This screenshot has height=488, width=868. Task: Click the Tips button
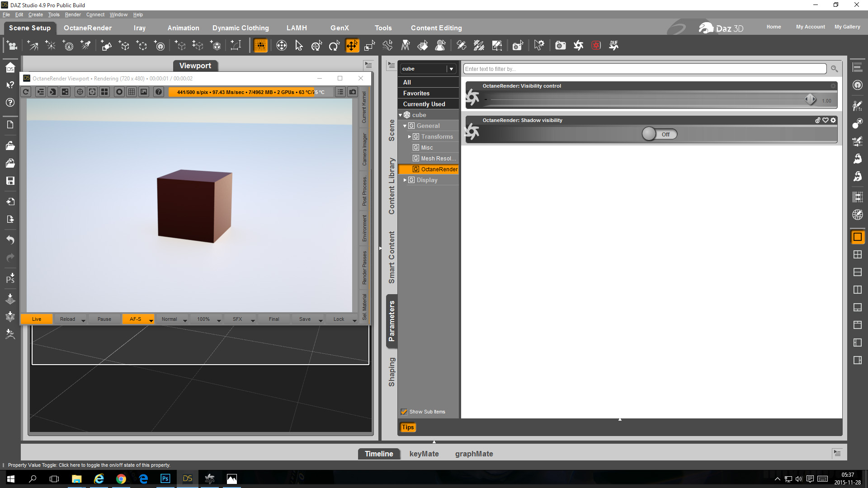(407, 427)
